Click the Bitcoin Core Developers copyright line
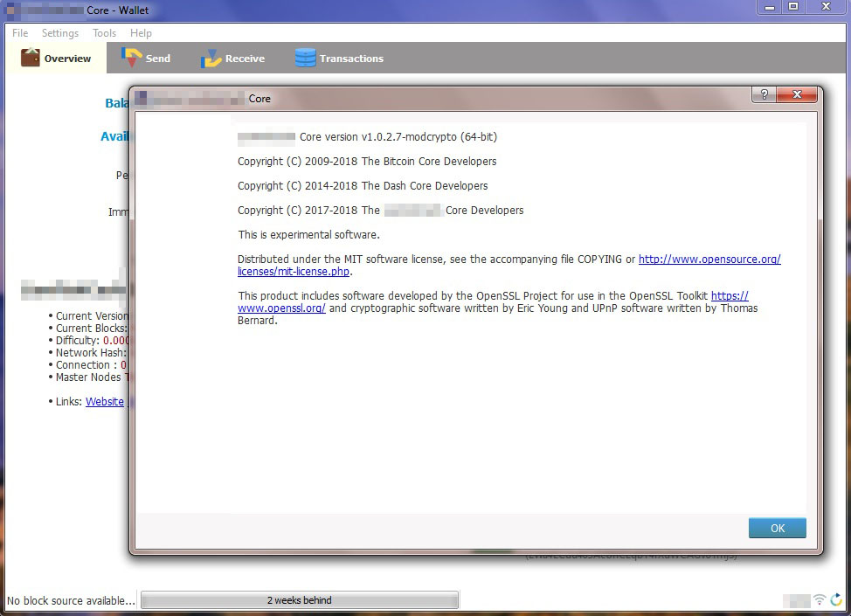Viewport: 851px width, 616px height. pos(367,161)
